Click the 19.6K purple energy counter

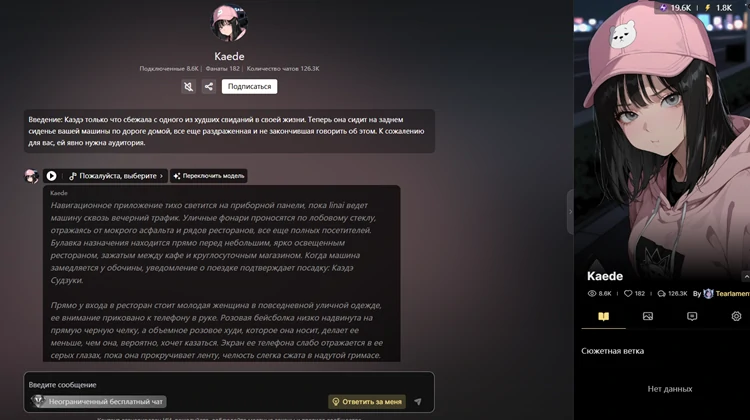[675, 8]
